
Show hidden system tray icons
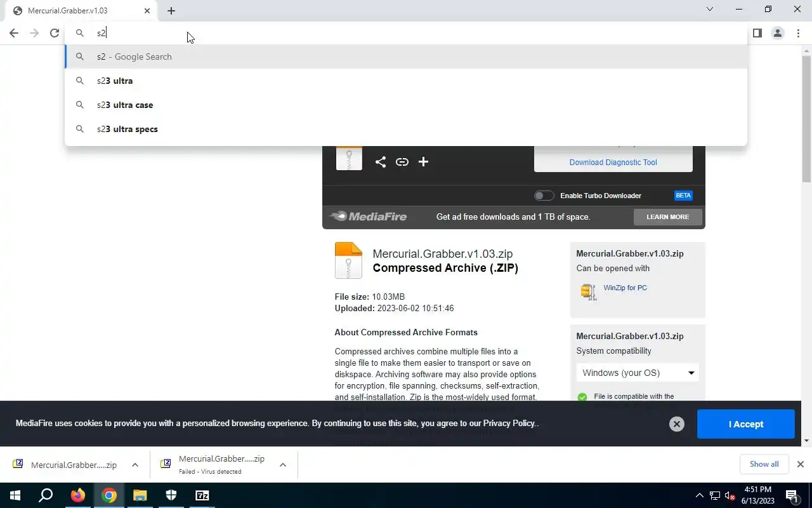(x=700, y=495)
